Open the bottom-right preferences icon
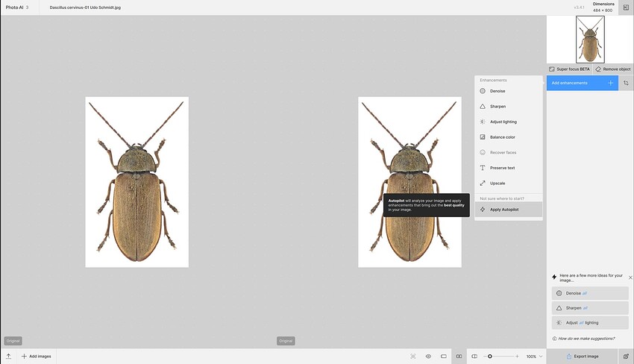The width and height of the screenshot is (634, 364). 626,357
